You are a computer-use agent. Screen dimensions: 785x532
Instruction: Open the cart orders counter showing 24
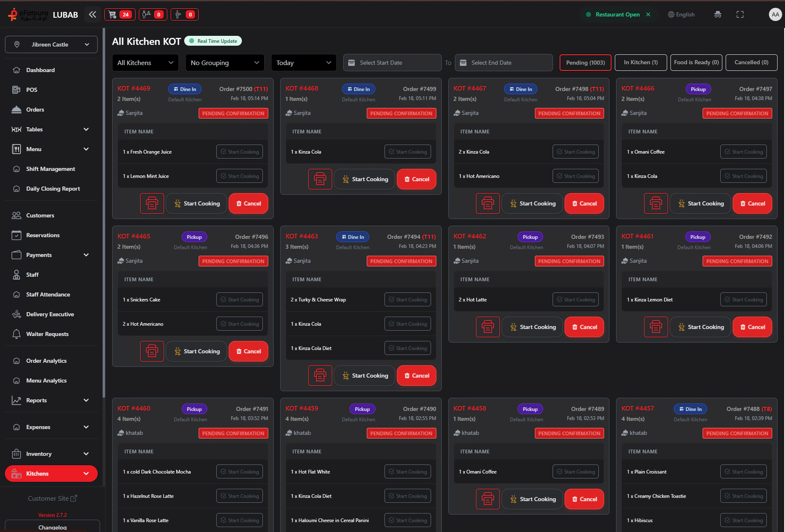coord(120,15)
